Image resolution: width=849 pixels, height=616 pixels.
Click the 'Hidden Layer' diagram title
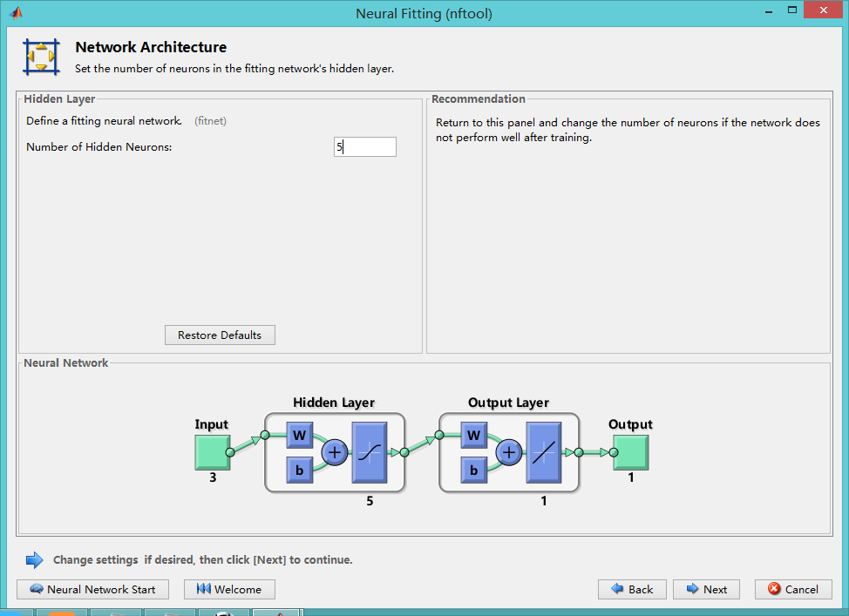pos(334,403)
